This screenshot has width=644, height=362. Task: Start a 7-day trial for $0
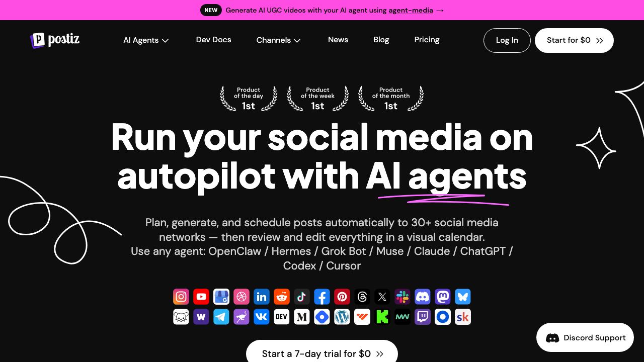pos(322,352)
